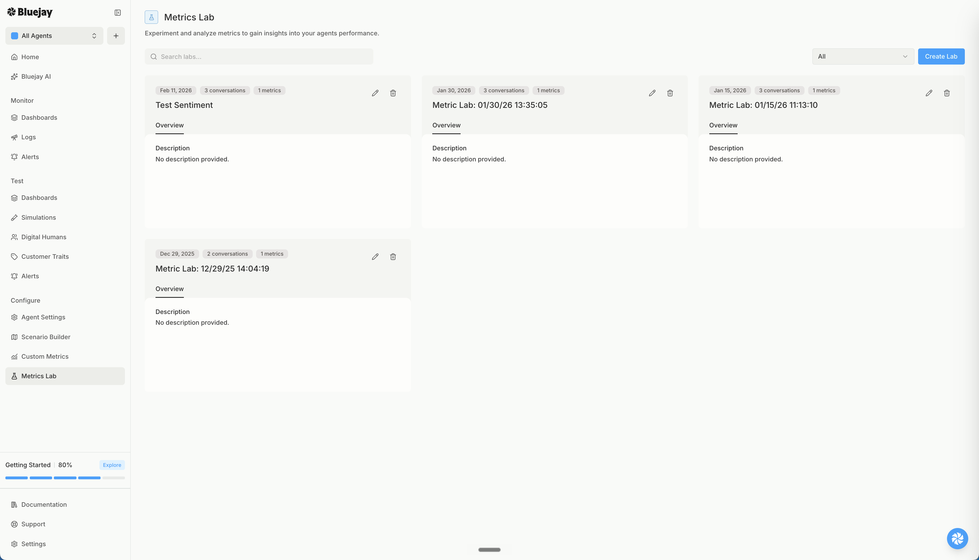Screen dimensions: 979x560
Task: Click the Metrics Lab flask header icon
Action: [x=151, y=17]
